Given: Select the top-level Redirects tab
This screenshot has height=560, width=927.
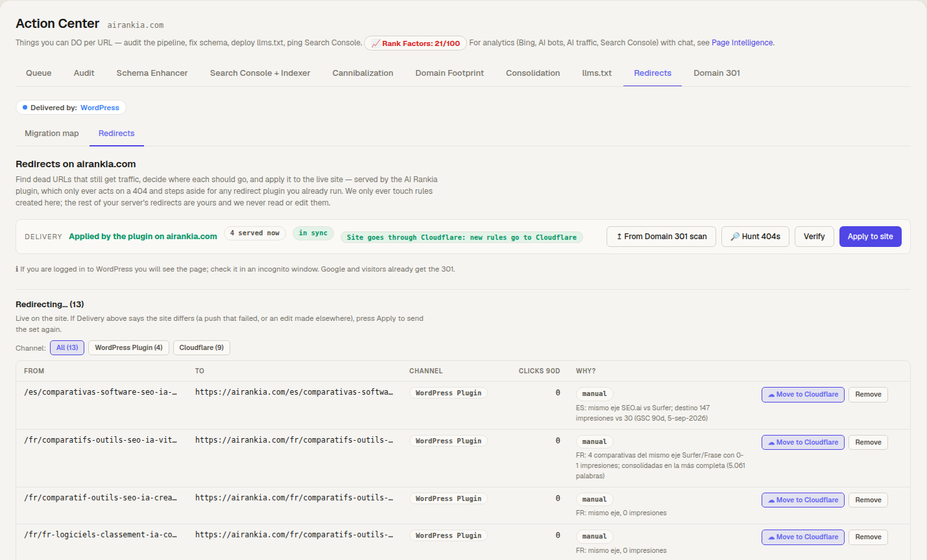Looking at the screenshot, I should pos(653,73).
